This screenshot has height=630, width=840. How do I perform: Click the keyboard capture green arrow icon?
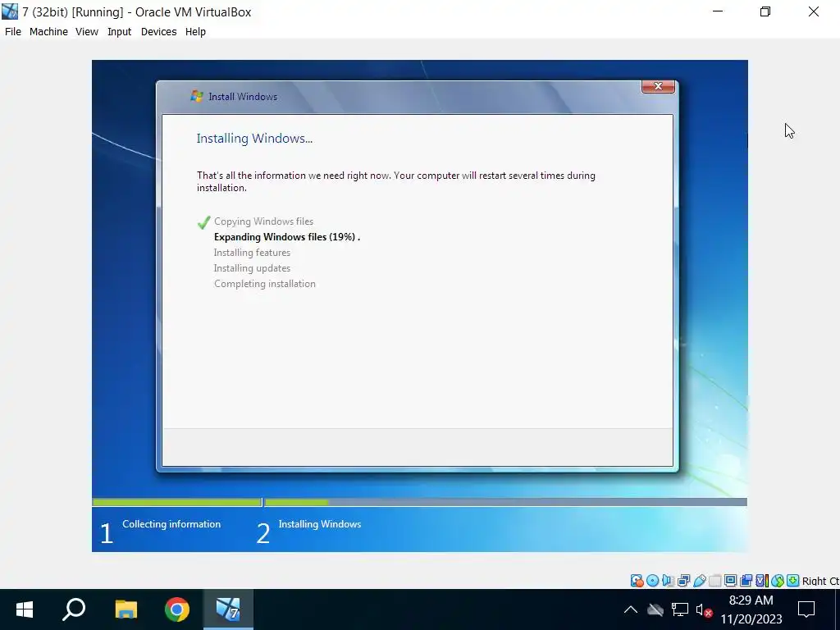coord(793,581)
